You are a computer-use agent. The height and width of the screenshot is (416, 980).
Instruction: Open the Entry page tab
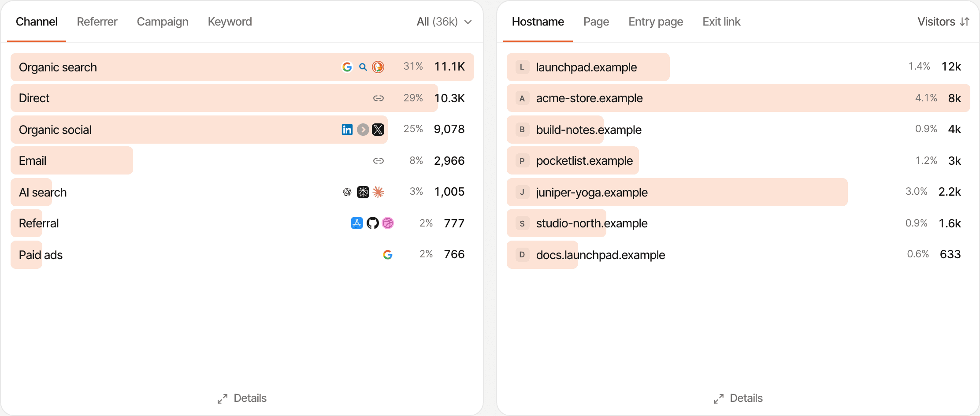(x=656, y=22)
